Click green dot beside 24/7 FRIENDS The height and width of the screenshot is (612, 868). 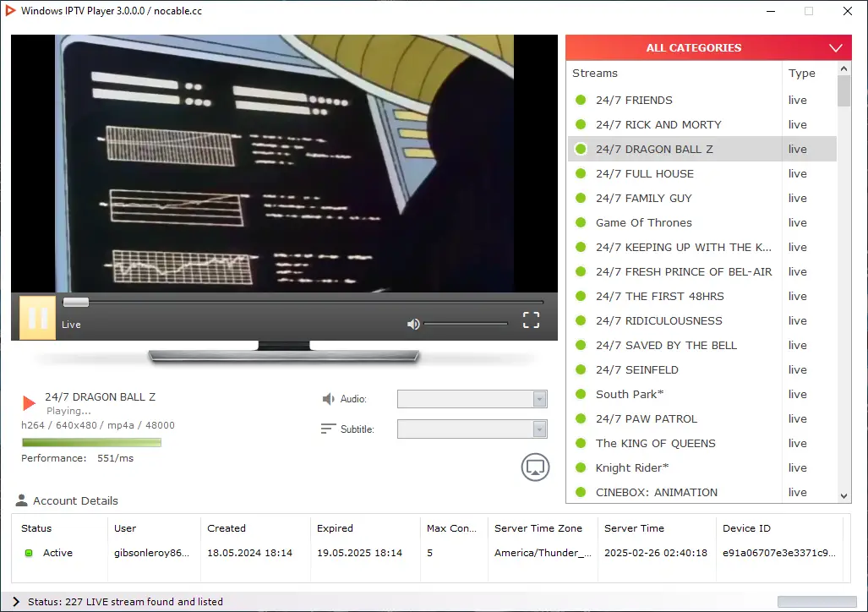click(x=581, y=100)
